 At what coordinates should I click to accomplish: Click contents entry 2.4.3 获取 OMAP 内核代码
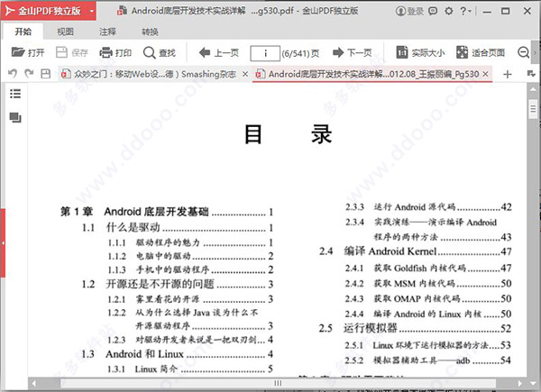(x=428, y=298)
